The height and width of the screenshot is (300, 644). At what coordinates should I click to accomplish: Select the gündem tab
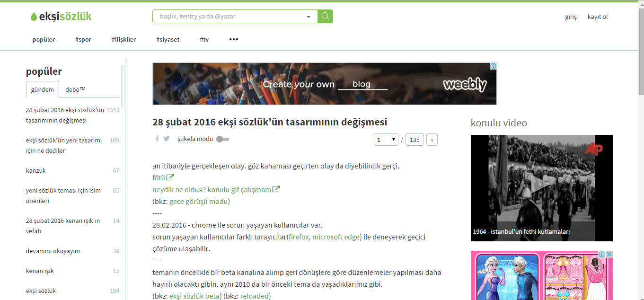point(43,89)
